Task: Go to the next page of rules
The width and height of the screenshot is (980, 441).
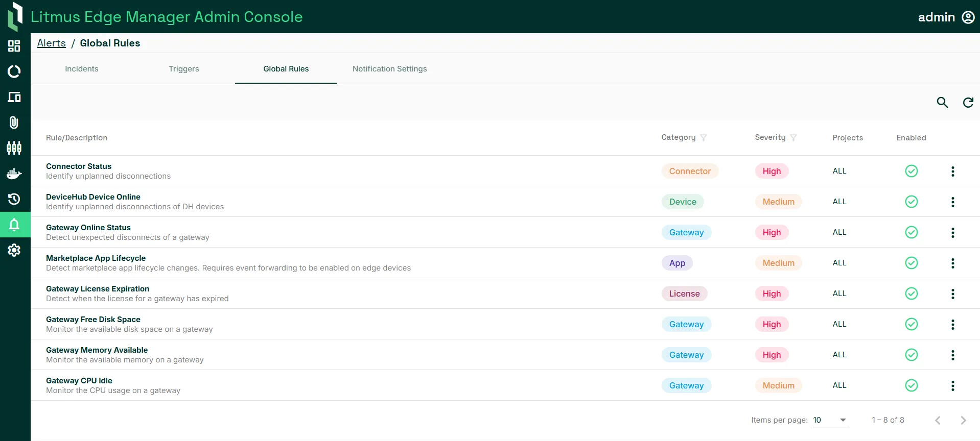Action: coord(963,420)
